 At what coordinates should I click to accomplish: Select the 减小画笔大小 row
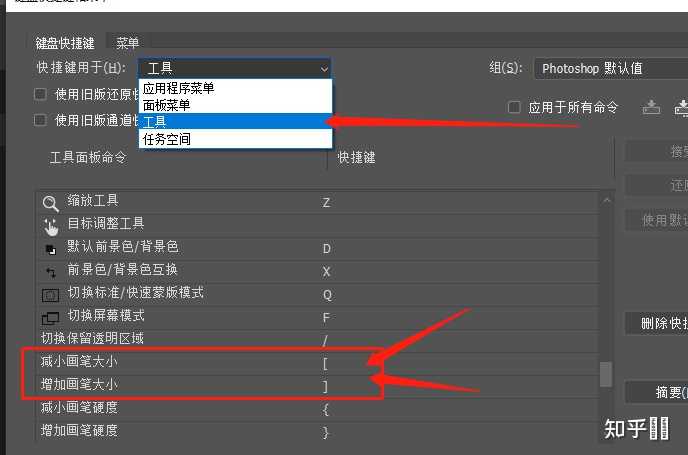pyautogui.click(x=318, y=363)
